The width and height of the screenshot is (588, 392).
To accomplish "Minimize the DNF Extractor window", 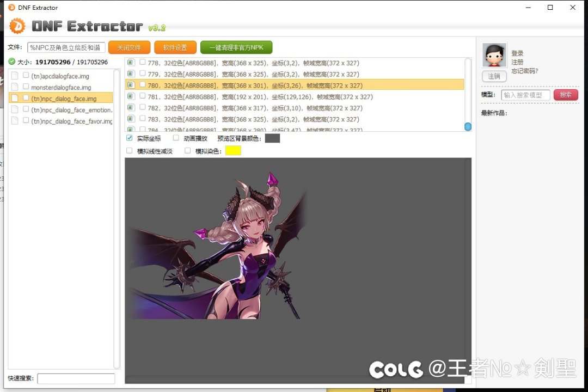I will coord(528,7).
